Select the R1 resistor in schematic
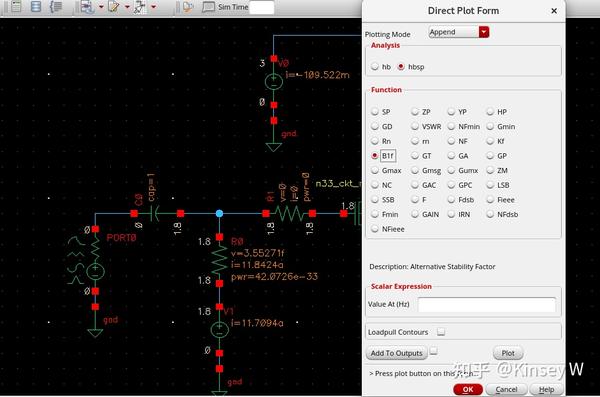The image size is (600, 397). tap(289, 214)
